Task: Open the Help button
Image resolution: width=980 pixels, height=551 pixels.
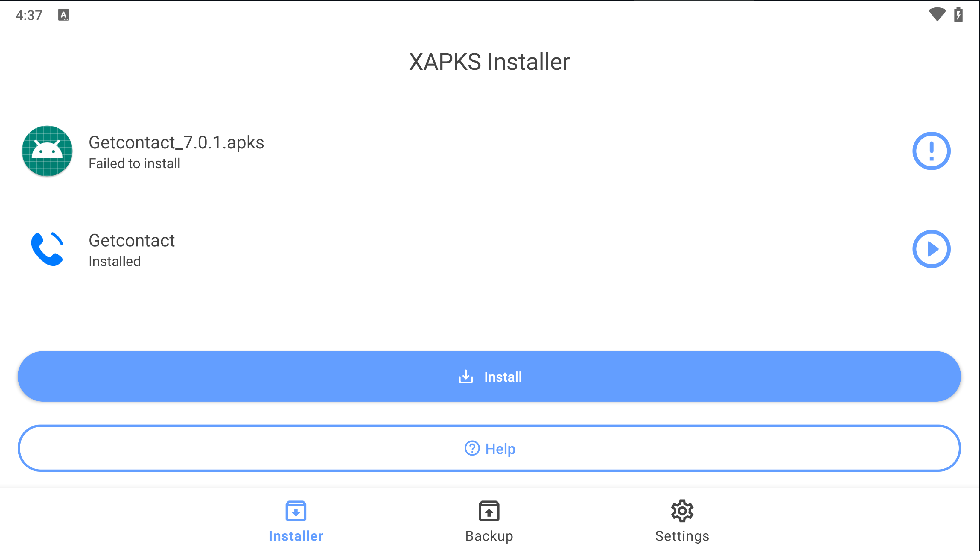Action: (x=489, y=448)
